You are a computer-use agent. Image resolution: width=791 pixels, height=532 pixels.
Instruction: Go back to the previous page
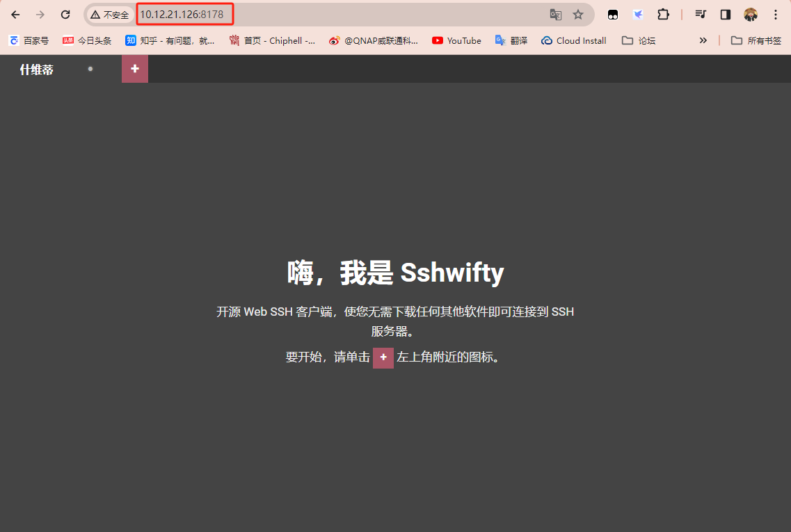click(x=15, y=15)
